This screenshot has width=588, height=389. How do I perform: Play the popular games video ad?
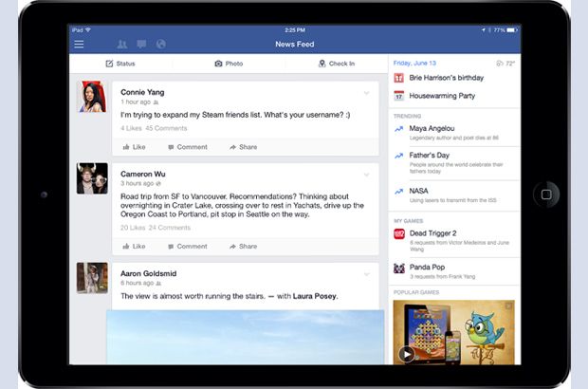(407, 354)
